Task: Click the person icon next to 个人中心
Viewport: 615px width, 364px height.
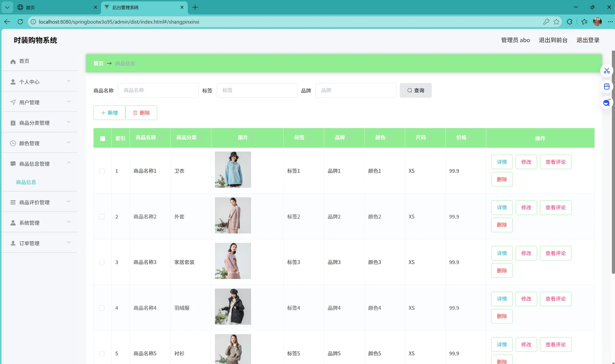Action: tap(13, 82)
